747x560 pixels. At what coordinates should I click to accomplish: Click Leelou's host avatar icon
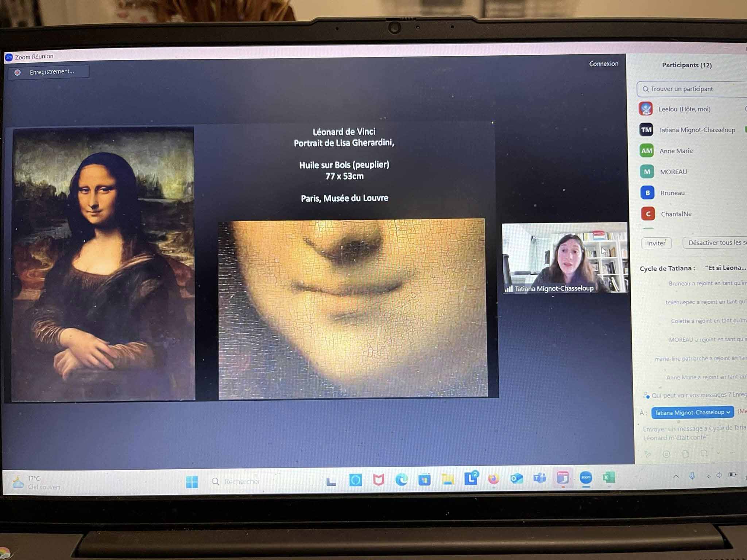(x=646, y=109)
